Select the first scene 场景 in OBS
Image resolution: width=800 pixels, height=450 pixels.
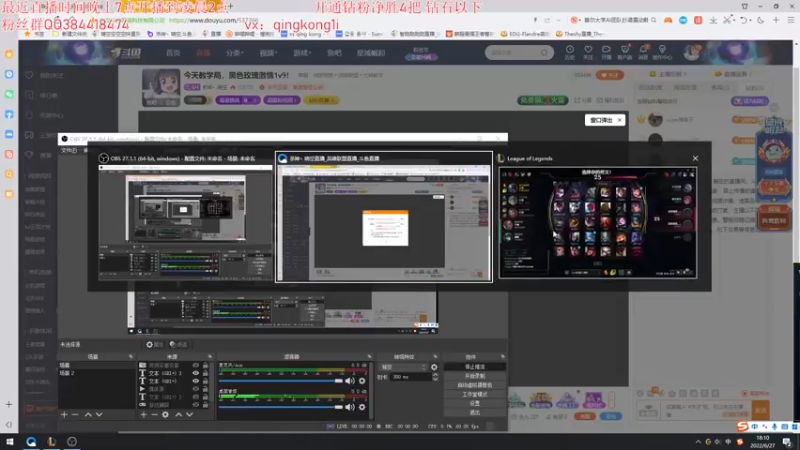click(x=96, y=365)
